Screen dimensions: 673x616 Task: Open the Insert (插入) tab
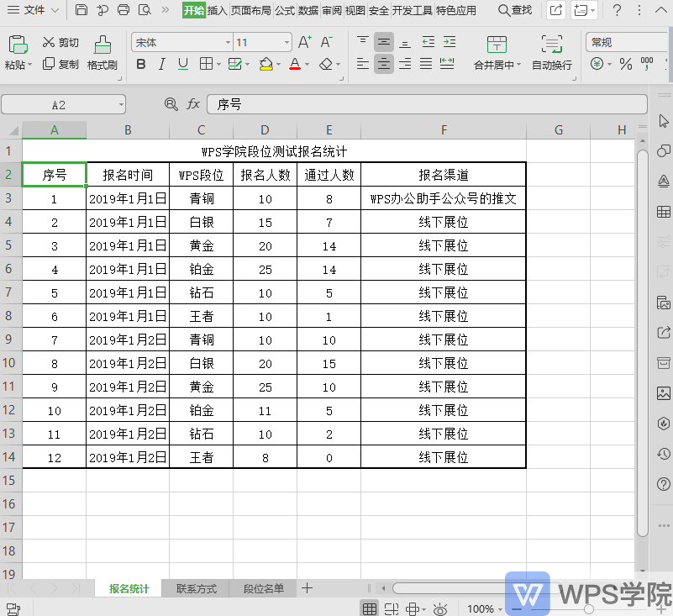(x=217, y=10)
